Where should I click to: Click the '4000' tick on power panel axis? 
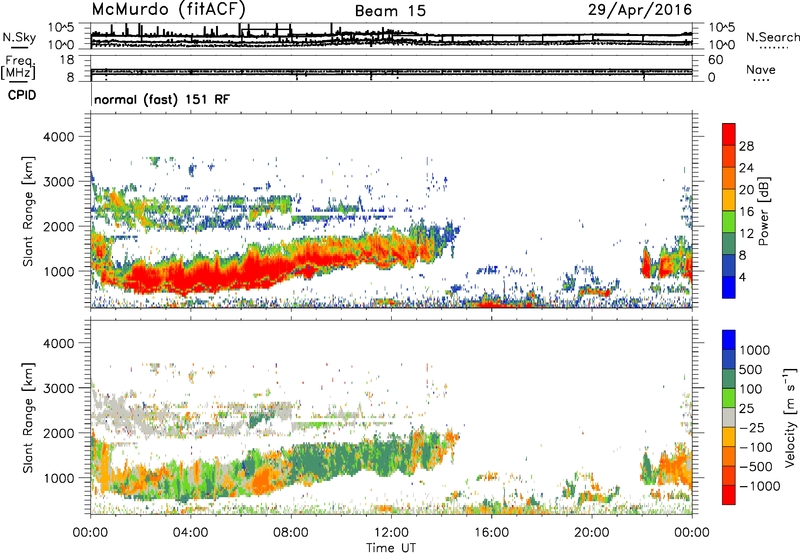pos(59,137)
